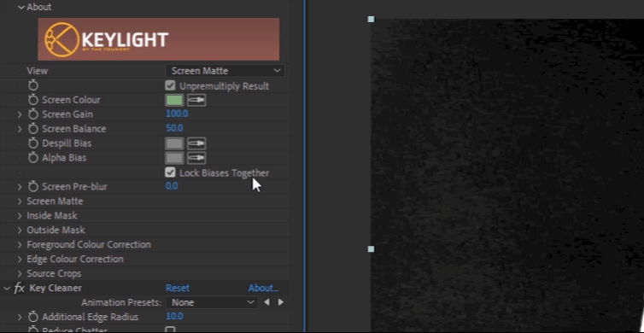Image resolution: width=644 pixels, height=333 pixels.
Task: Pick Despill Bias with eyedropper
Action: pos(196,143)
